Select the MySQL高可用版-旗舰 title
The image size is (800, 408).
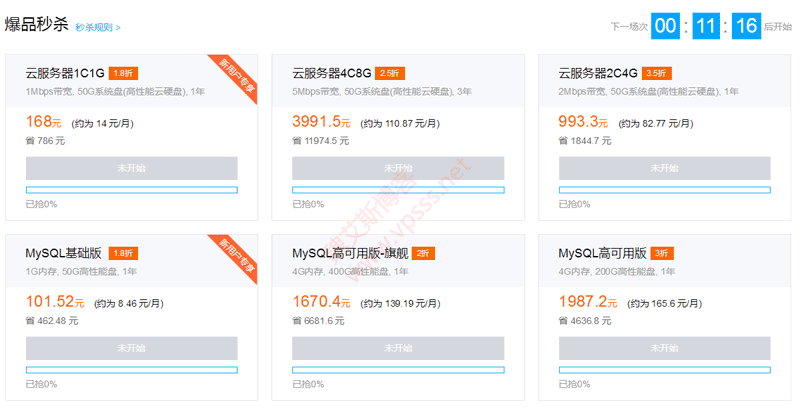[351, 253]
